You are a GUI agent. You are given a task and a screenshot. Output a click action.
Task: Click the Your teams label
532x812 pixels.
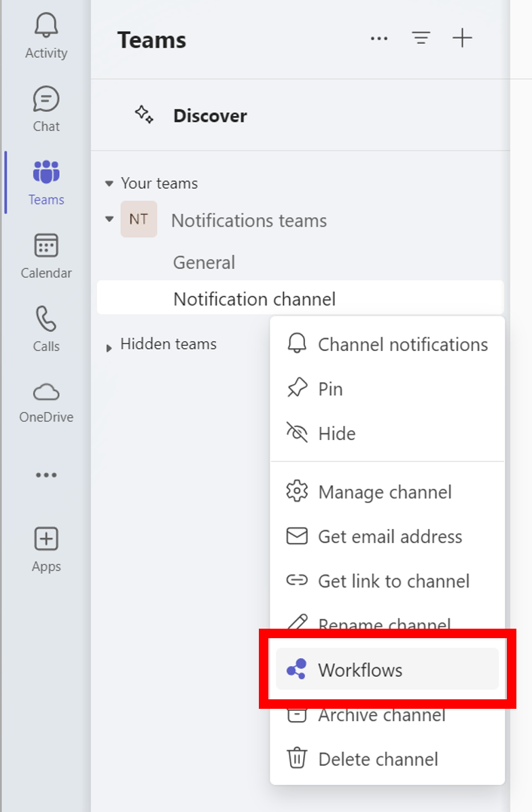click(x=160, y=183)
